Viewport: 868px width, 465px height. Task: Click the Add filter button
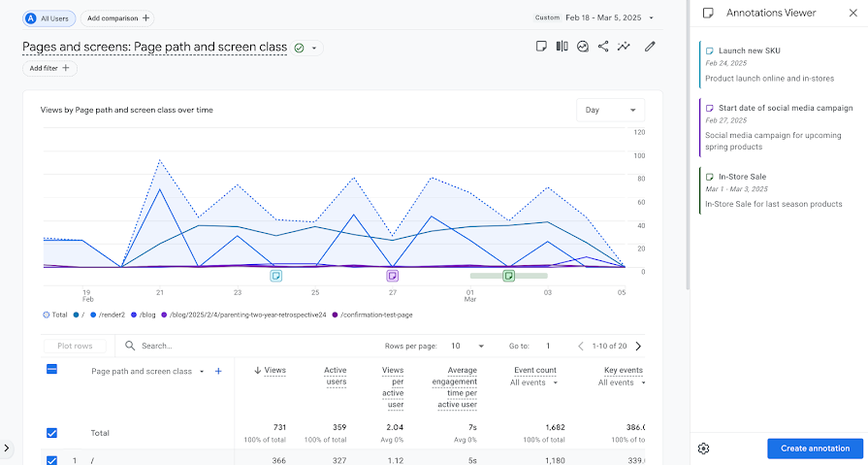tap(49, 68)
